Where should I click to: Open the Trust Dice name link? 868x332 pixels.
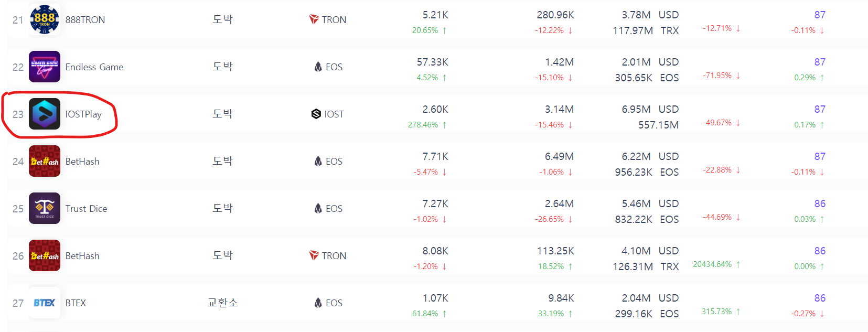[86, 208]
